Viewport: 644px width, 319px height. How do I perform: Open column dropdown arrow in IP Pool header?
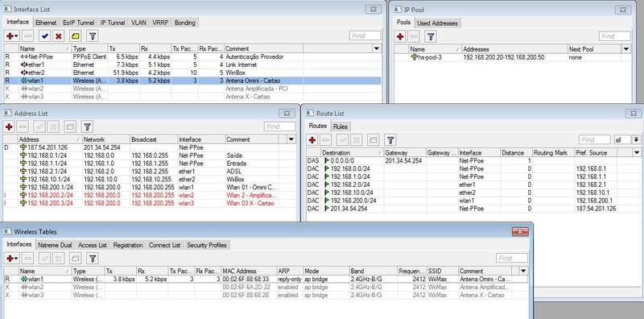pos(626,49)
